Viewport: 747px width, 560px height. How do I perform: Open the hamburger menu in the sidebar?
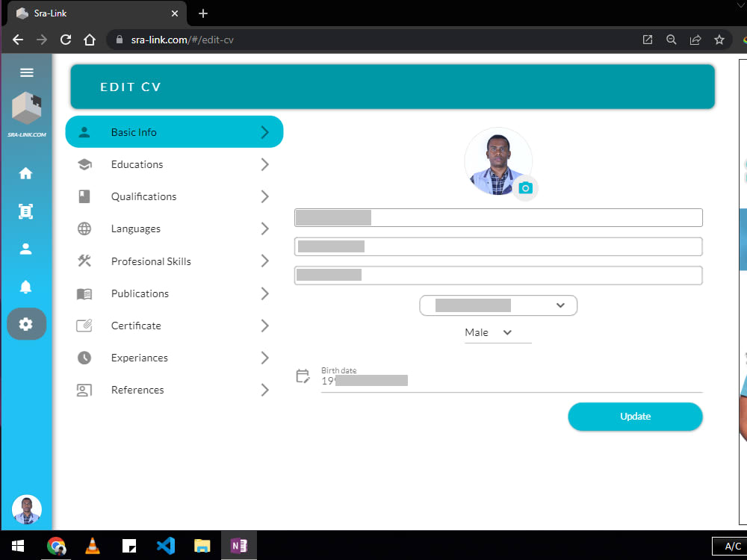point(27,72)
